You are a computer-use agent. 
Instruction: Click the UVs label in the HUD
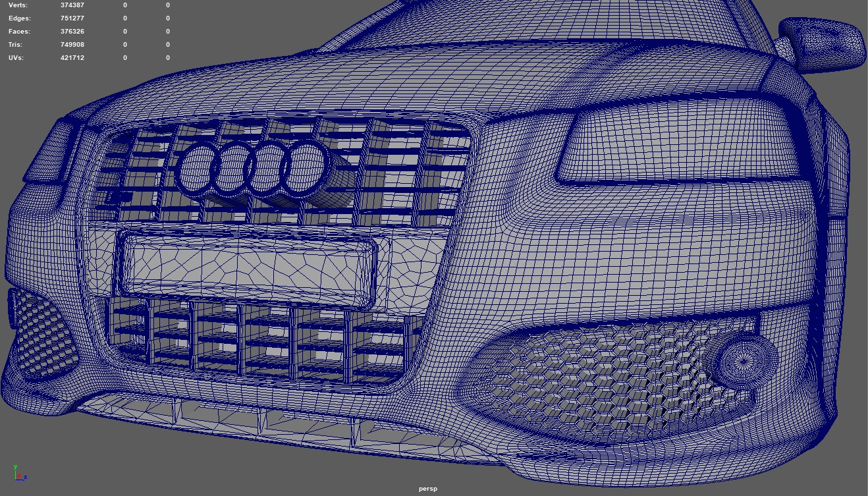click(x=16, y=58)
